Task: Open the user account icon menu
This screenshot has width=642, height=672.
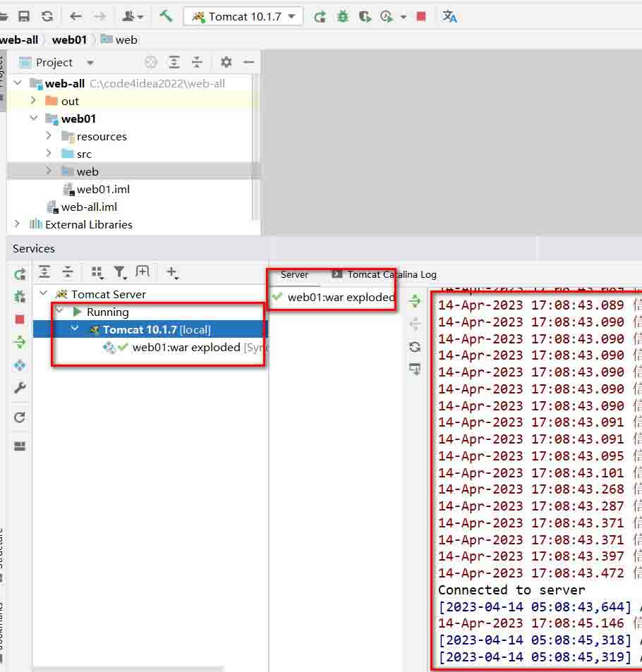Action: [x=132, y=17]
